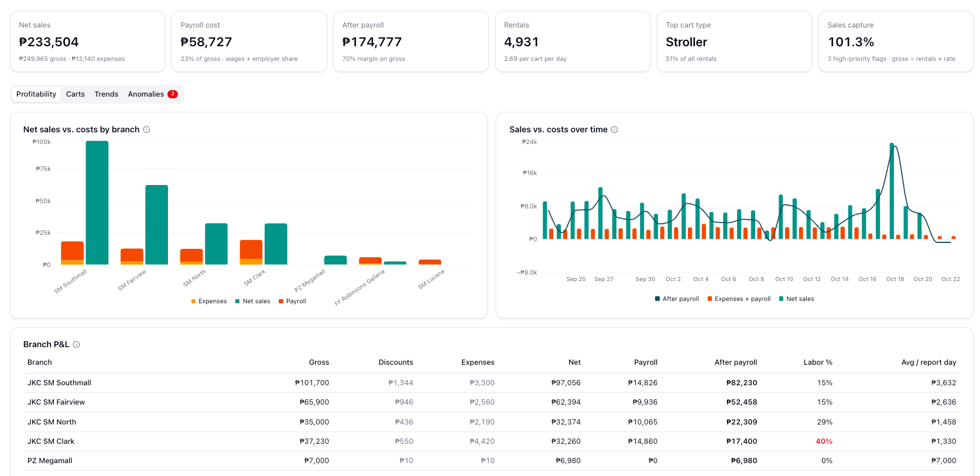Open the info icon next to Branch P&L
Image resolution: width=980 pixels, height=476 pixels.
[76, 344]
